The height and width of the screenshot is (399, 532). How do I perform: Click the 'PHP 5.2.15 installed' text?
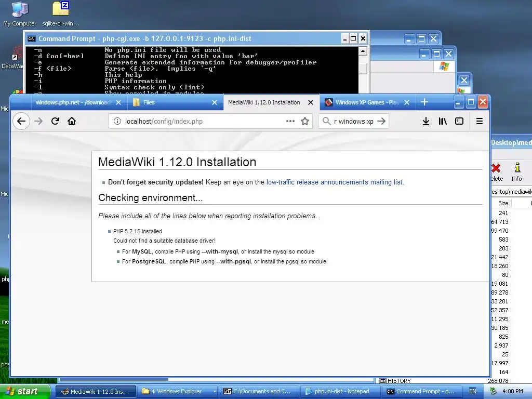pos(137,231)
